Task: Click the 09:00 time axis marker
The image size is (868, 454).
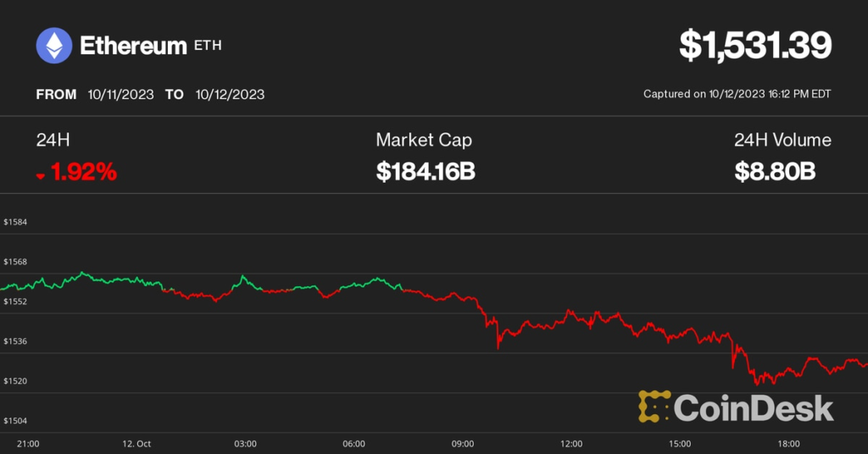Action: [463, 443]
